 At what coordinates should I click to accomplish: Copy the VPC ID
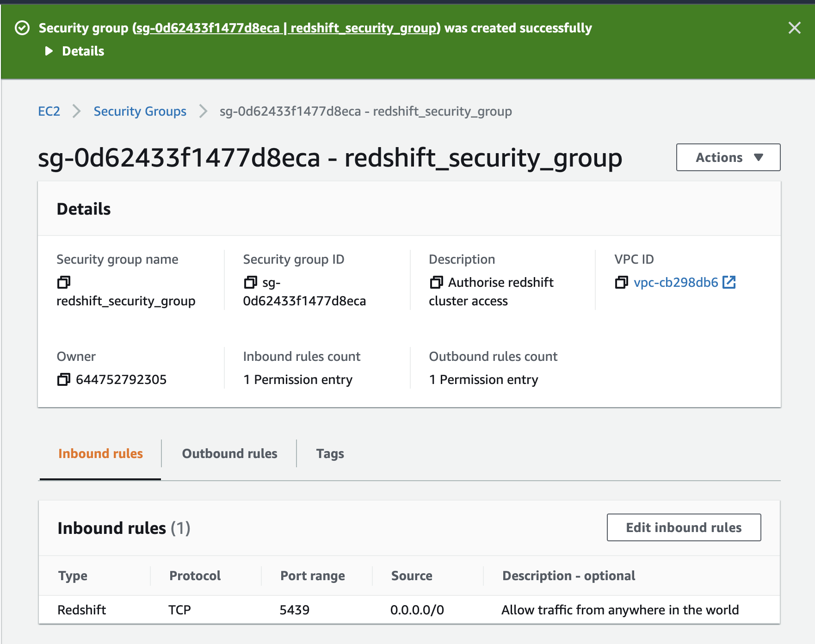621,283
